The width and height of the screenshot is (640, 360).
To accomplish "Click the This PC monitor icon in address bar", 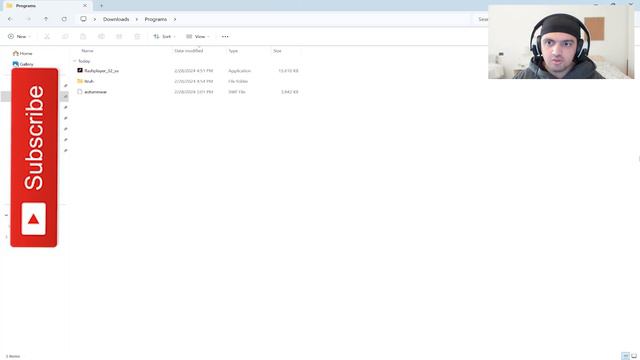I will pyautogui.click(x=83, y=19).
